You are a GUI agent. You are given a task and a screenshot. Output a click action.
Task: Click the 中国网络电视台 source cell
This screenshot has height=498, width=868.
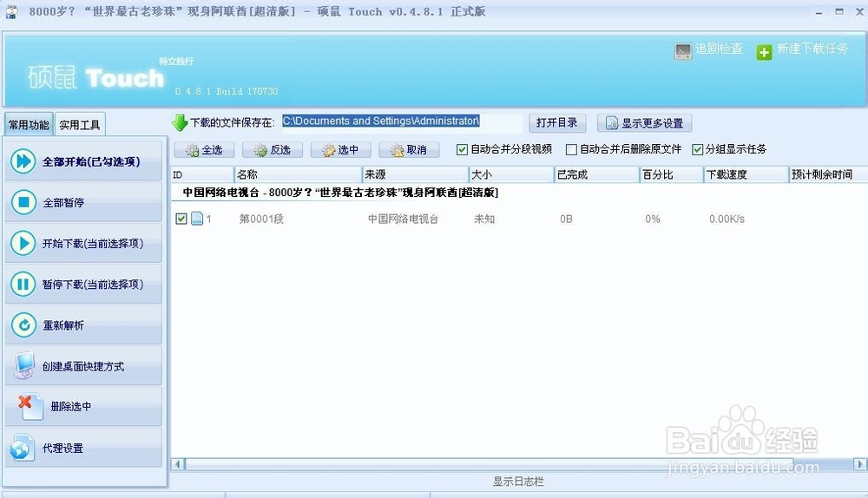[403, 220]
